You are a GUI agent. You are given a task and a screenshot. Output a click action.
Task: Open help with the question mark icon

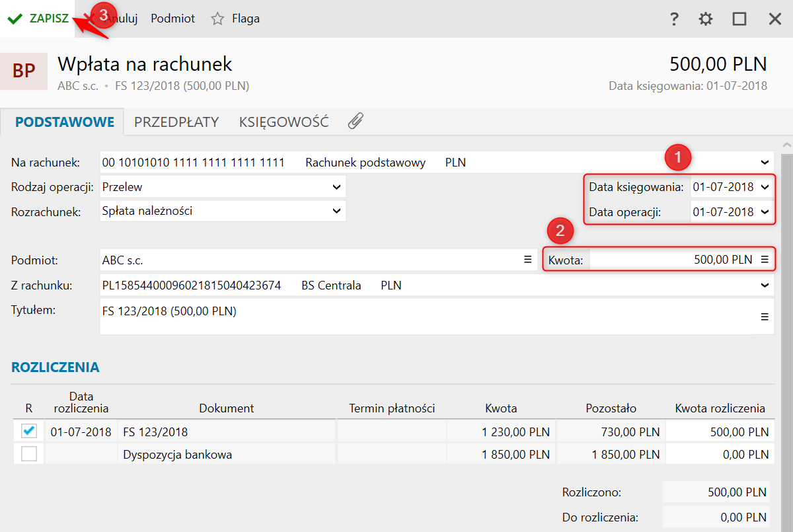674,19
